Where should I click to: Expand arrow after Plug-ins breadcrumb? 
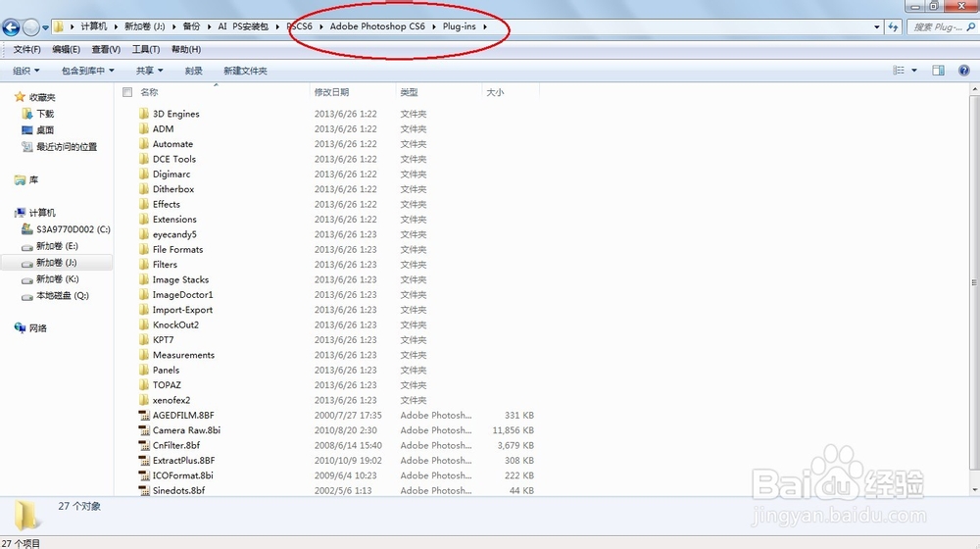485,26
